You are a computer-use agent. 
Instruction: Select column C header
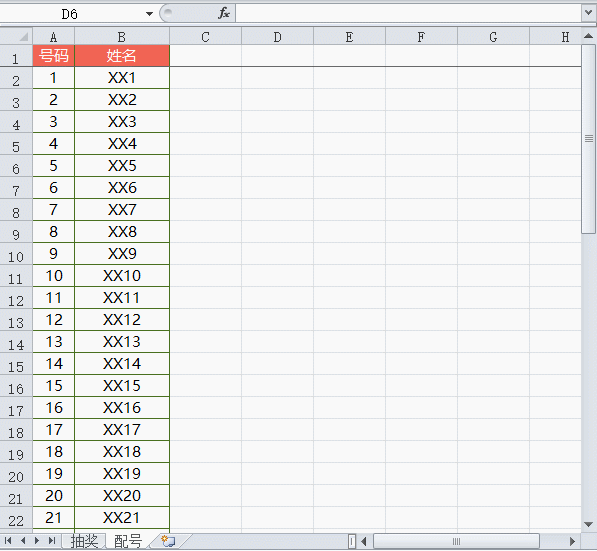click(206, 37)
